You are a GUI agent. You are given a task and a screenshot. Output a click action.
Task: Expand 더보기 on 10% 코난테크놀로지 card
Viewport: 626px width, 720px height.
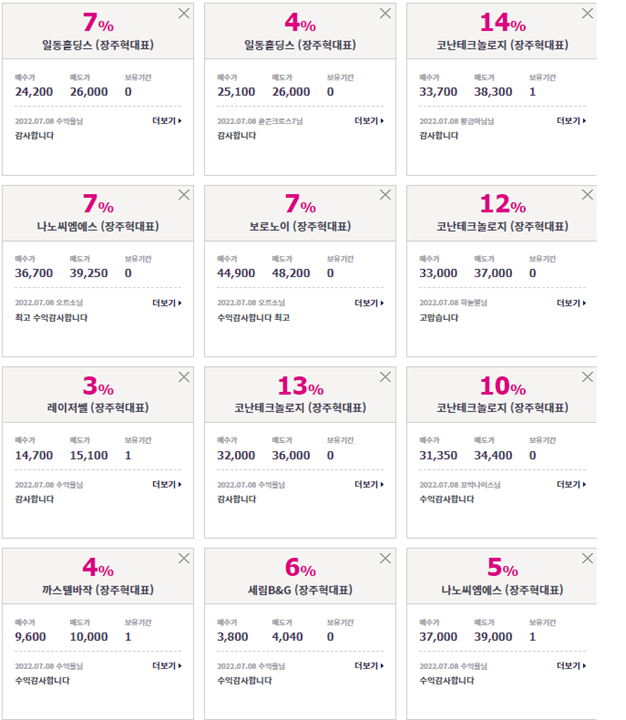[x=571, y=484]
